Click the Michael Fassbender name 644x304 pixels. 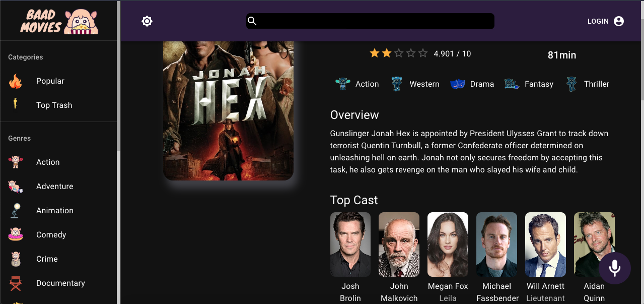click(x=496, y=292)
